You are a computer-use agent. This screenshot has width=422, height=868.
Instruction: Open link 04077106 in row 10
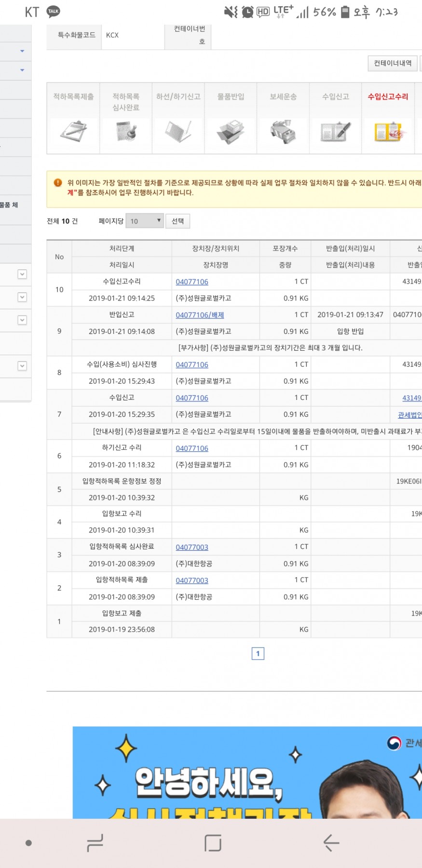coord(192,282)
